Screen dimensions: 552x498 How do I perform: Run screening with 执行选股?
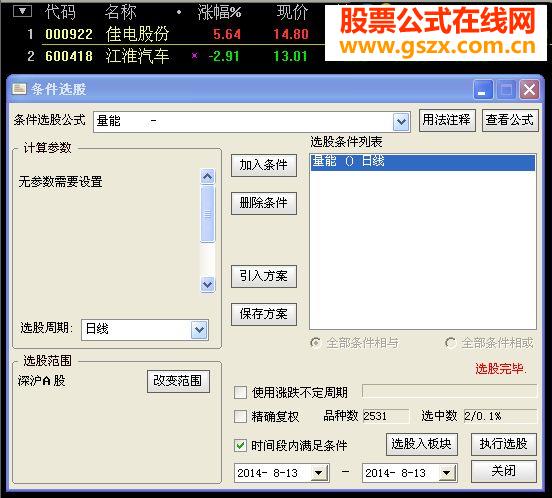(x=504, y=444)
